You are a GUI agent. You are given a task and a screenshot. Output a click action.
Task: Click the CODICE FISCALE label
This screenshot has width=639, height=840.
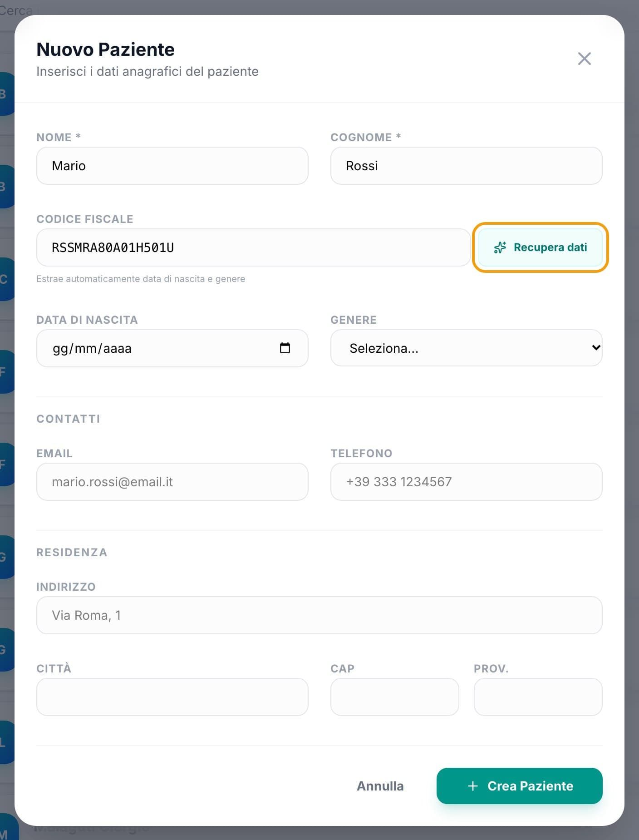click(85, 219)
